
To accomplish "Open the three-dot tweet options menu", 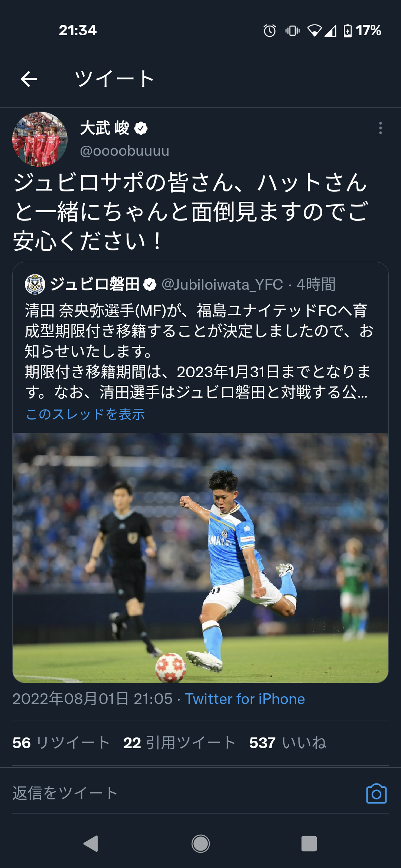I will point(380,128).
